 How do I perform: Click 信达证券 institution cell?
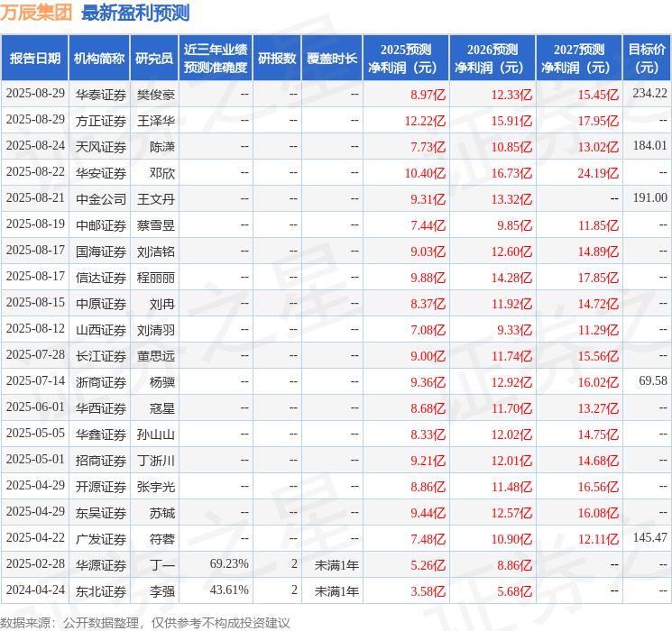[x=101, y=278]
